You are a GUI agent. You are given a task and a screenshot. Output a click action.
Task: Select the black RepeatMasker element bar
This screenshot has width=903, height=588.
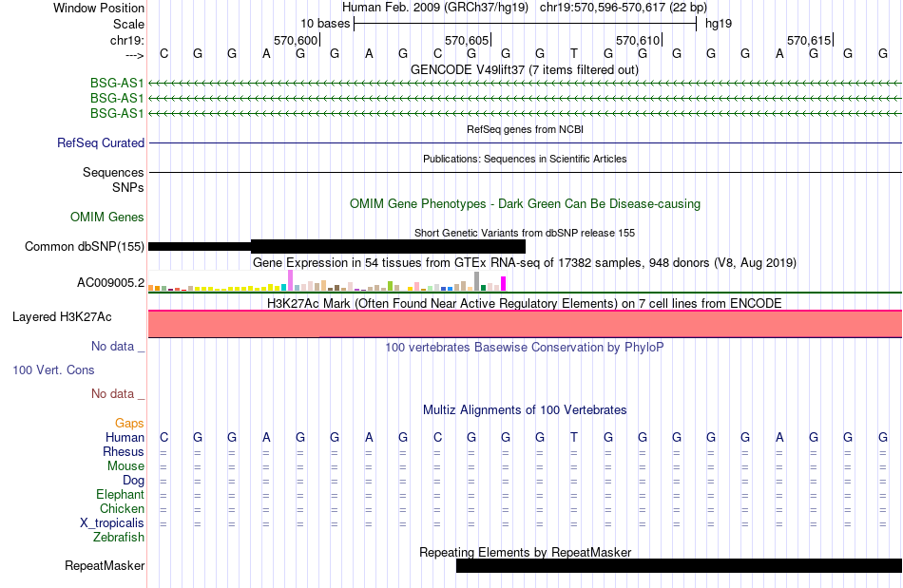(x=679, y=565)
